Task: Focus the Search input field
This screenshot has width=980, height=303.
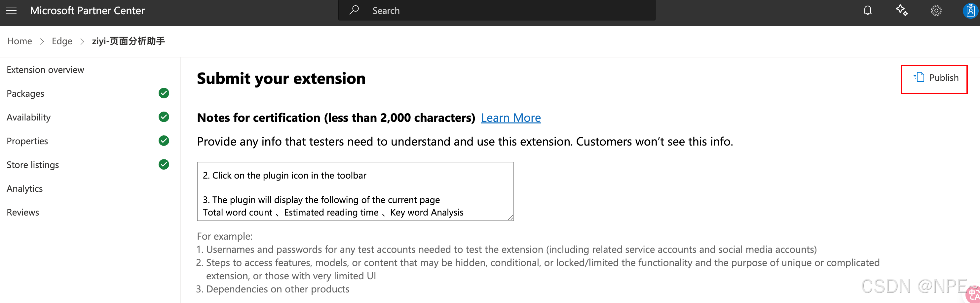Action: point(497,10)
